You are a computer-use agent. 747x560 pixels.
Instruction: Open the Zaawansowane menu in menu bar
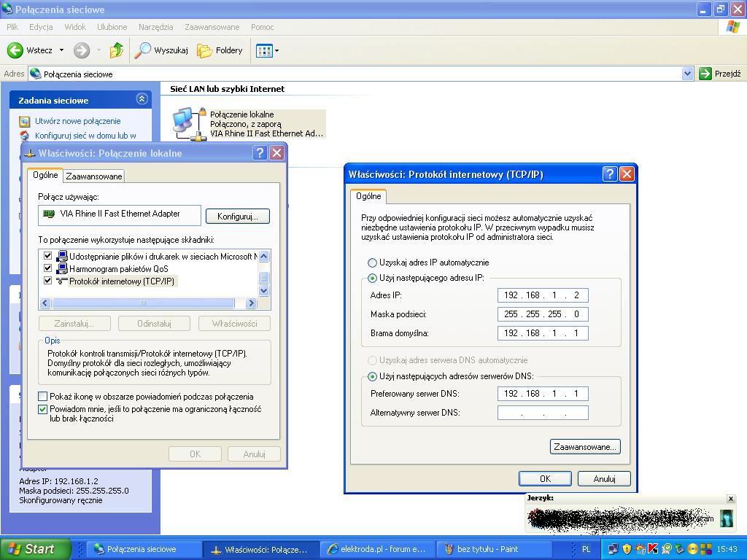tap(212, 27)
